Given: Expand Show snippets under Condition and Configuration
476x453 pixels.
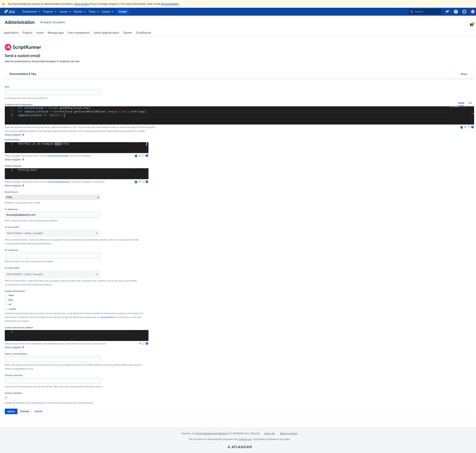Looking at the screenshot, I should [13, 134].
